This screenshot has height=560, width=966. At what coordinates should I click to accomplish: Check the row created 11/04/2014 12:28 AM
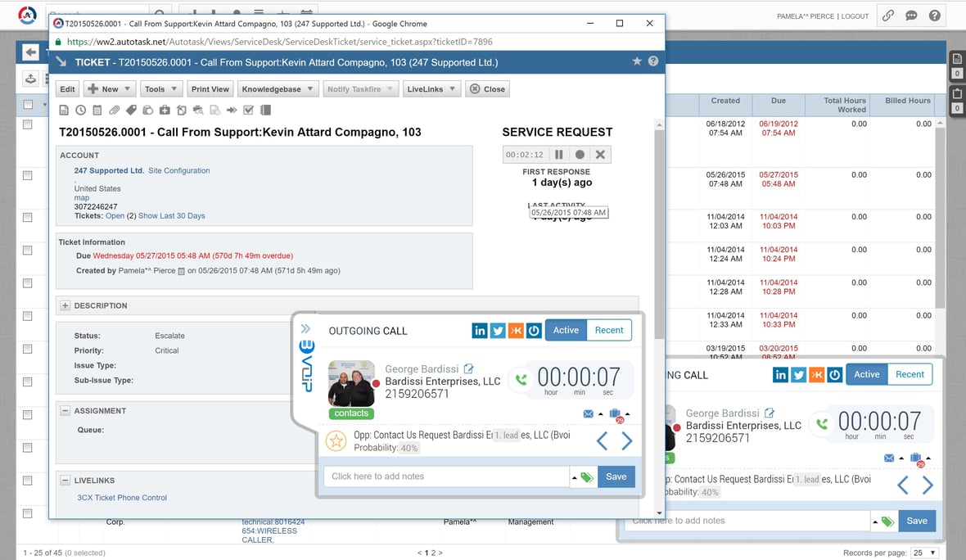click(x=28, y=283)
